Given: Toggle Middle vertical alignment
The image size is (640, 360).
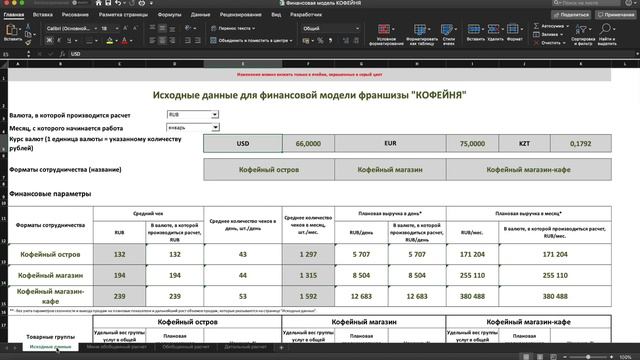Looking at the screenshot, I should click(162, 28).
